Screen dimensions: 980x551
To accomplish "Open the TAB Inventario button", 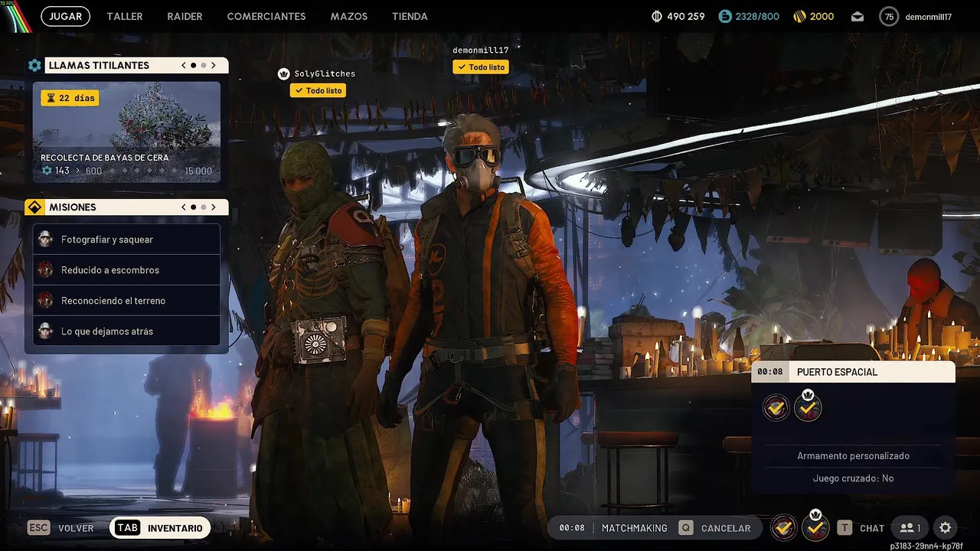I will (x=160, y=528).
